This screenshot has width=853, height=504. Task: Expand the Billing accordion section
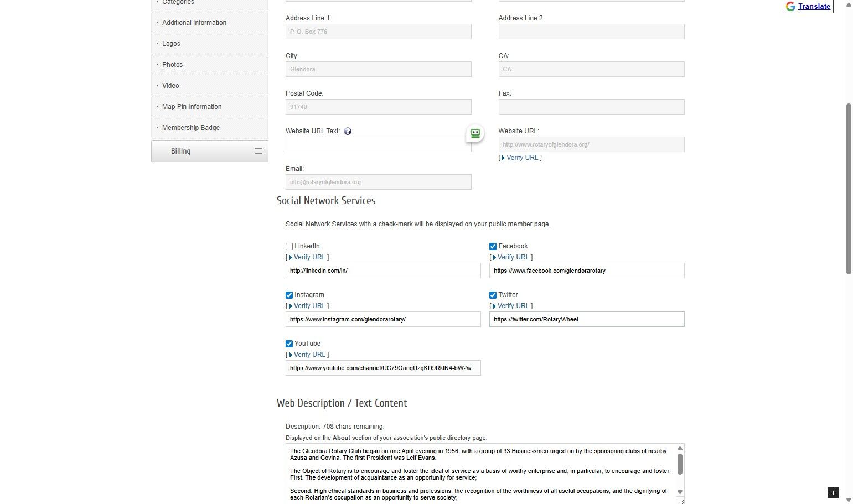(x=181, y=151)
